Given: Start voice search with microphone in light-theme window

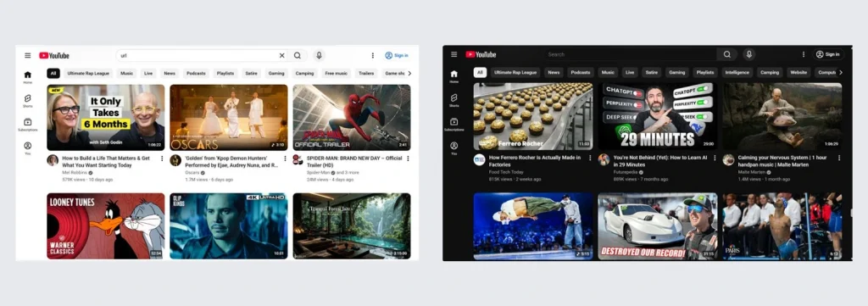Looking at the screenshot, I should coord(319,55).
